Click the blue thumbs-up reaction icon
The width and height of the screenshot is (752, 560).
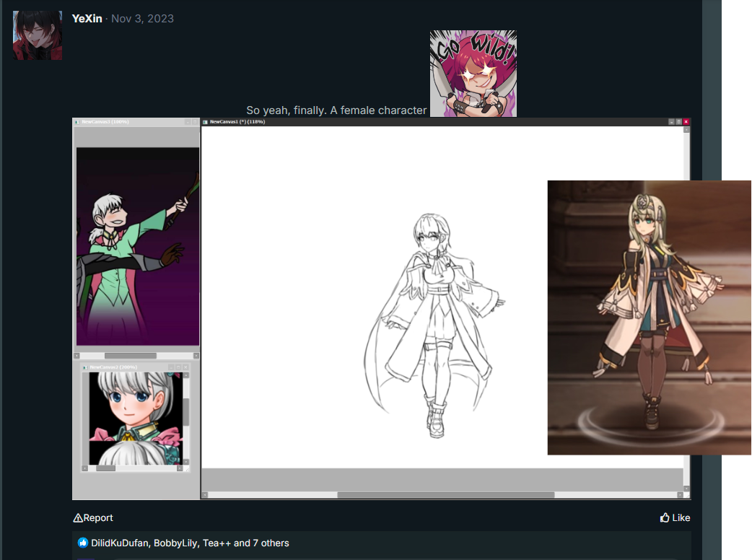[x=83, y=543]
